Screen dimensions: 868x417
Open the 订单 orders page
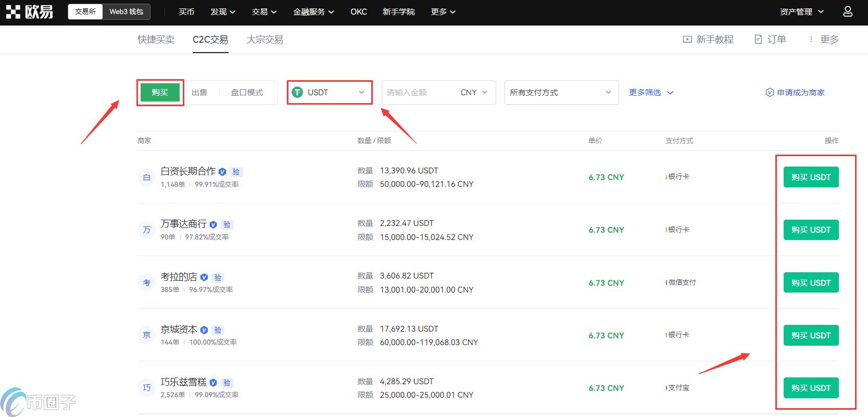coord(770,40)
